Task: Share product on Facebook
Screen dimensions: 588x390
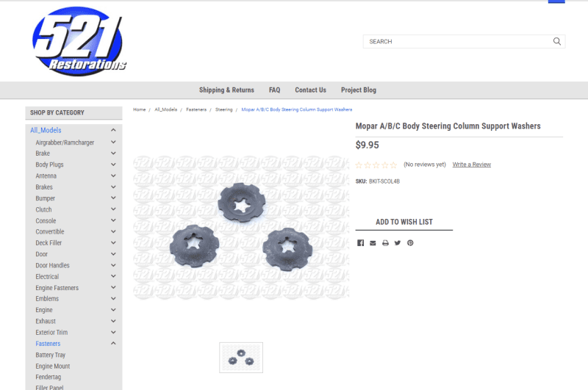Action: coord(360,243)
